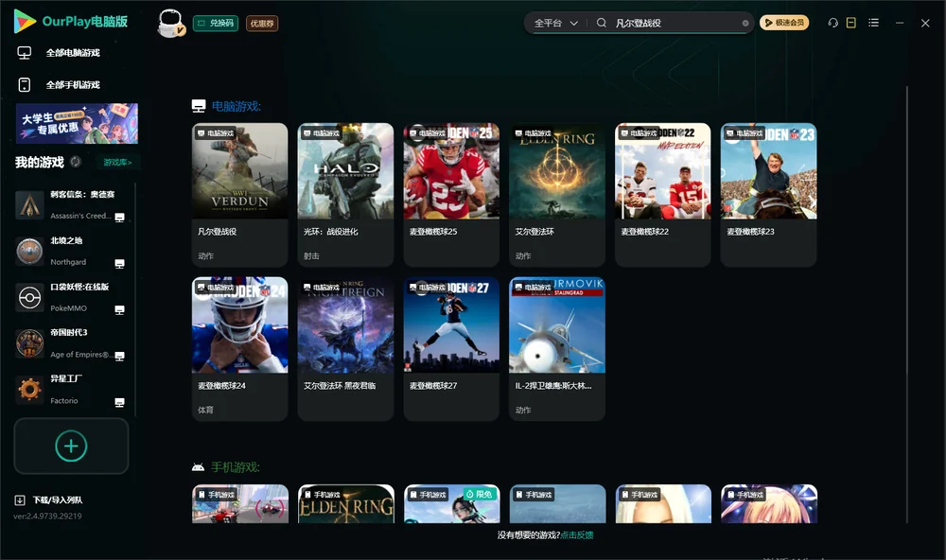Click the download queue arrow icon

tap(20, 499)
